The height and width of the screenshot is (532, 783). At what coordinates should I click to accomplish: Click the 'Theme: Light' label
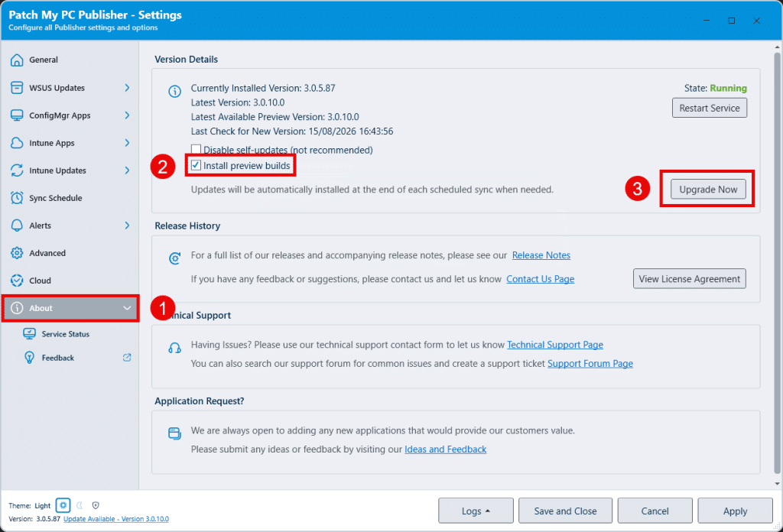(30, 505)
